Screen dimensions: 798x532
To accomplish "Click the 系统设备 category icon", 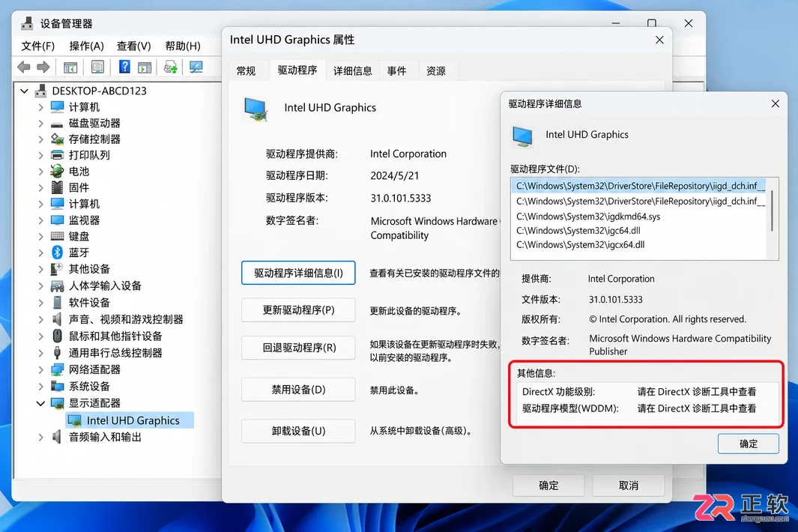I will point(57,387).
